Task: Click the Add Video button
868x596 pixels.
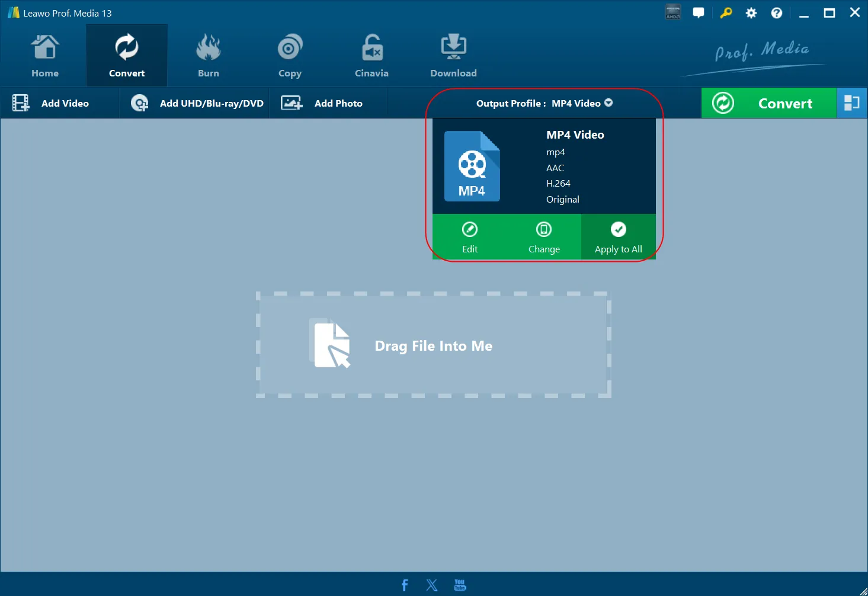Action: point(51,103)
